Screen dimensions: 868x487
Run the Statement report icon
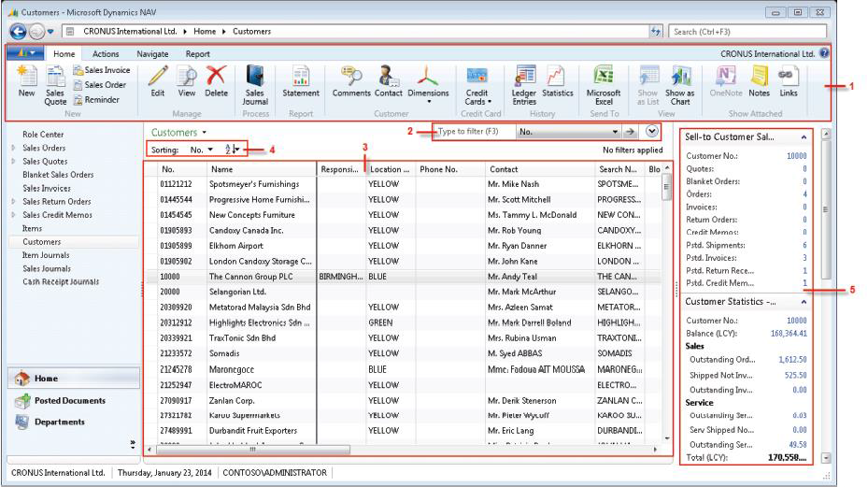pyautogui.click(x=301, y=81)
